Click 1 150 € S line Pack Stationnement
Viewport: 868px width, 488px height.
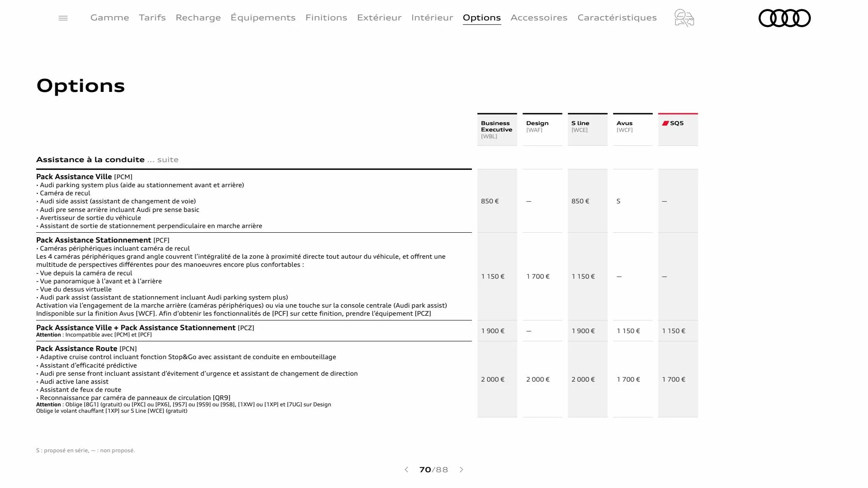click(x=583, y=277)
